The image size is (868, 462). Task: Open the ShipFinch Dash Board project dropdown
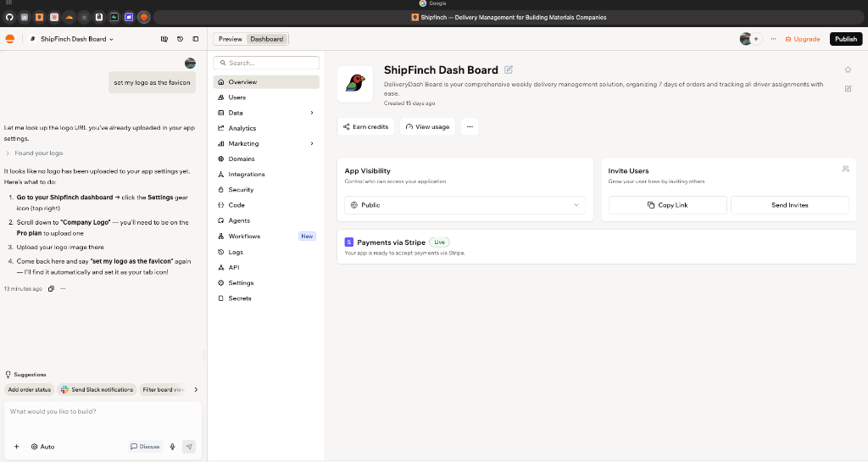tap(71, 39)
